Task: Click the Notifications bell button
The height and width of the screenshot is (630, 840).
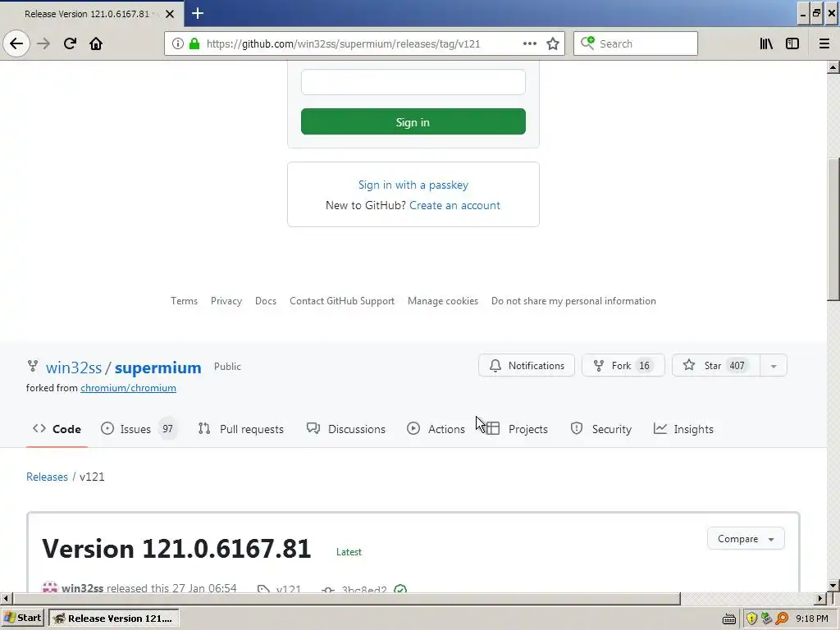Action: click(x=527, y=365)
